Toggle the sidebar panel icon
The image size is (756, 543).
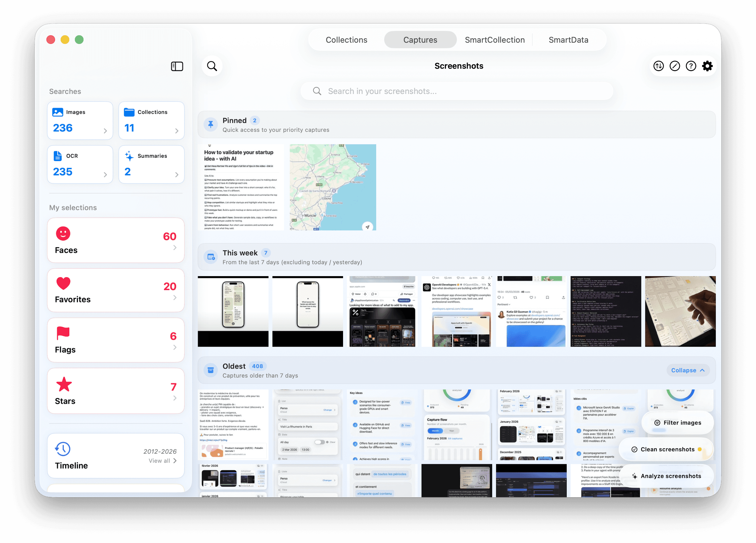pyautogui.click(x=177, y=66)
